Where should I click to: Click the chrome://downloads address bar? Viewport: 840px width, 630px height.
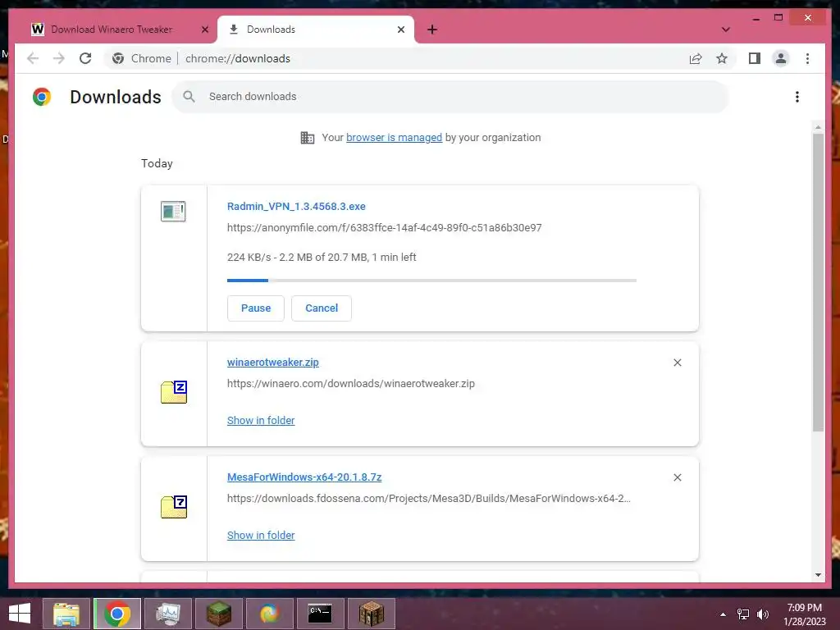coord(237,58)
